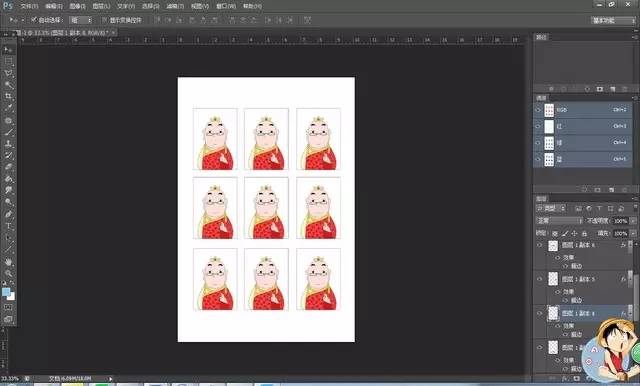Toggle Quick Mask mode icon
This screenshot has height=386, width=640.
[8, 307]
